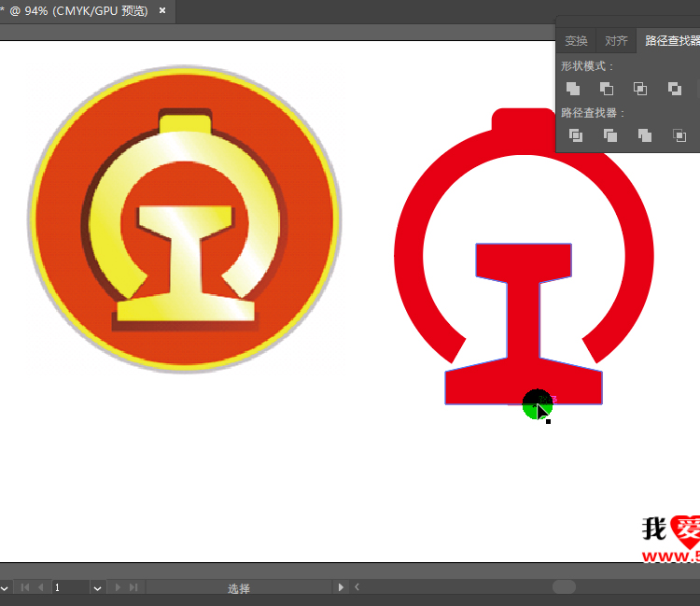Switch to the 变换 (Transform) tab
Screen dimensions: 700x606
pyautogui.click(x=576, y=41)
